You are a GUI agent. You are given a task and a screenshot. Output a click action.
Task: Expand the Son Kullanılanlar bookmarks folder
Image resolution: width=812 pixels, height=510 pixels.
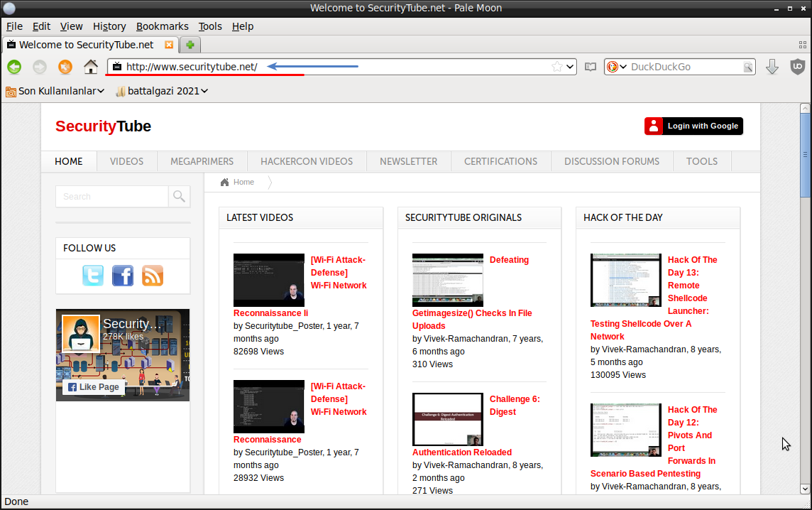point(55,91)
